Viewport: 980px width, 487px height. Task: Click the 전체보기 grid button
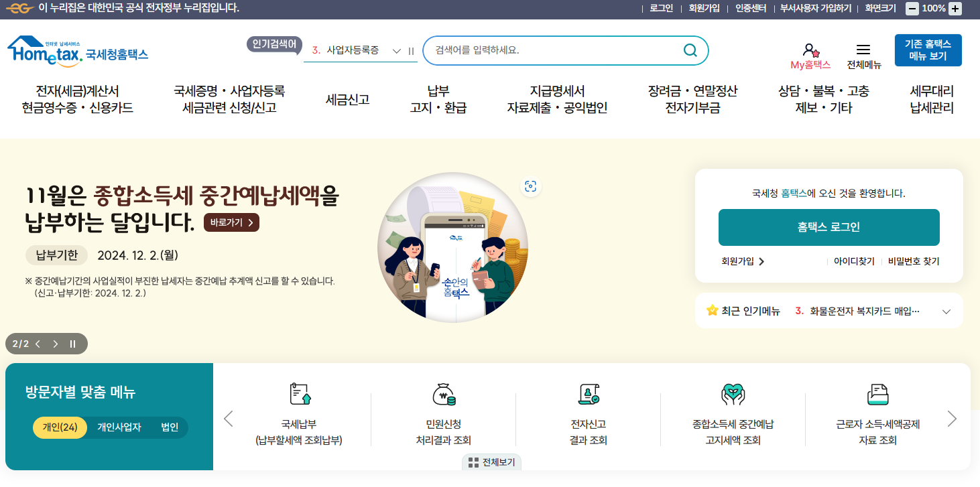[x=492, y=462]
